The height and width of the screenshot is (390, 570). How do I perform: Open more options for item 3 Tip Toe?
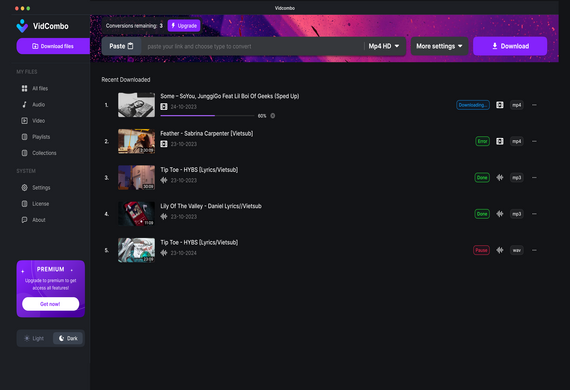click(x=534, y=177)
